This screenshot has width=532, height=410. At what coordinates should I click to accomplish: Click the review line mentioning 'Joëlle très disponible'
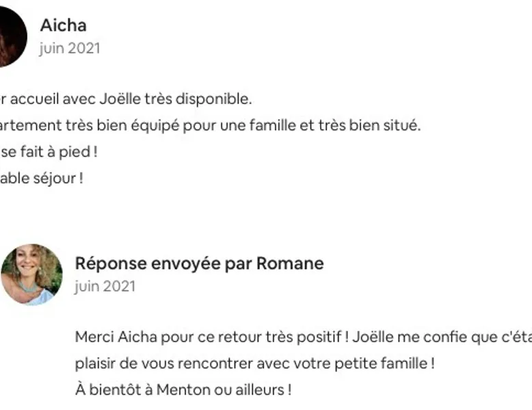tap(126, 99)
